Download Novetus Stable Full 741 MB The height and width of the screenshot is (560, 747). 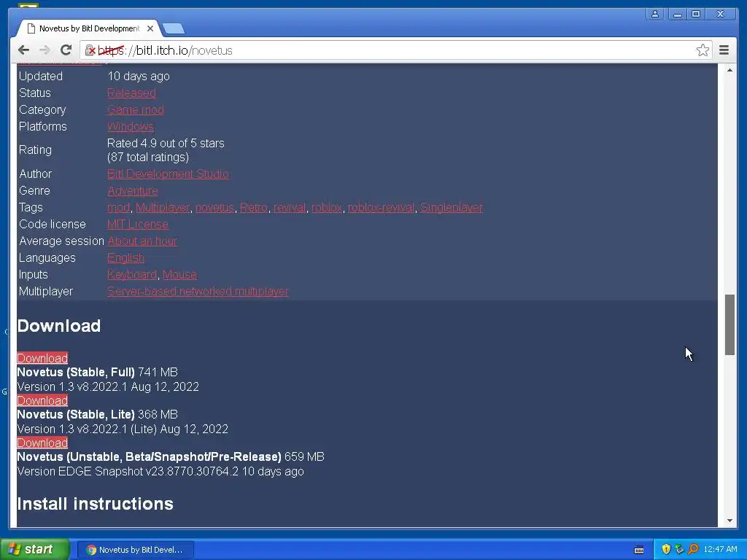coord(42,358)
